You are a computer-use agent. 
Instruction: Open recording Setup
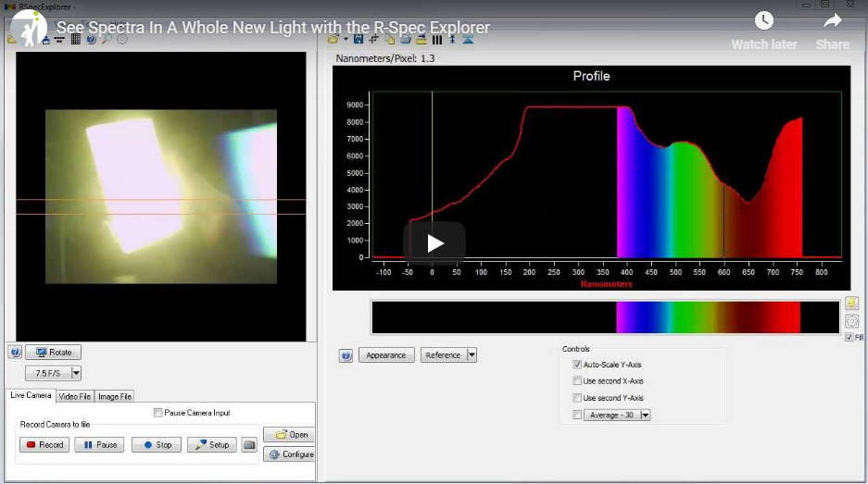click(x=212, y=445)
